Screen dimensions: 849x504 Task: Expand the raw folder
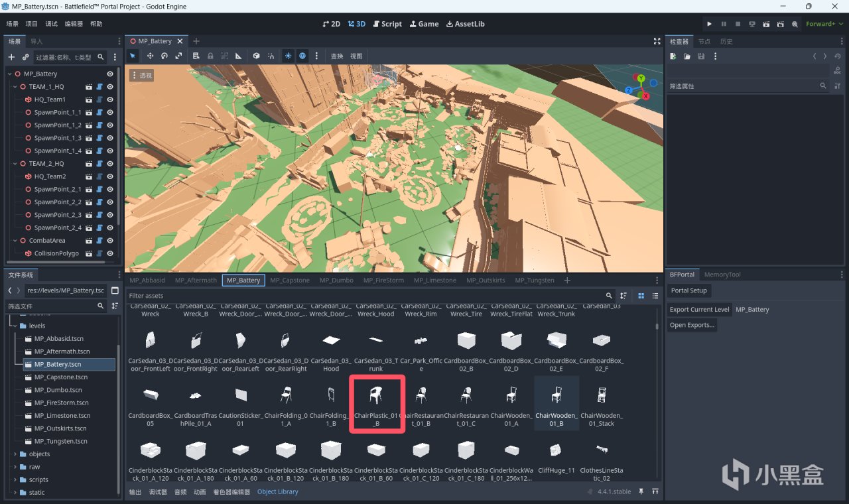coord(15,467)
